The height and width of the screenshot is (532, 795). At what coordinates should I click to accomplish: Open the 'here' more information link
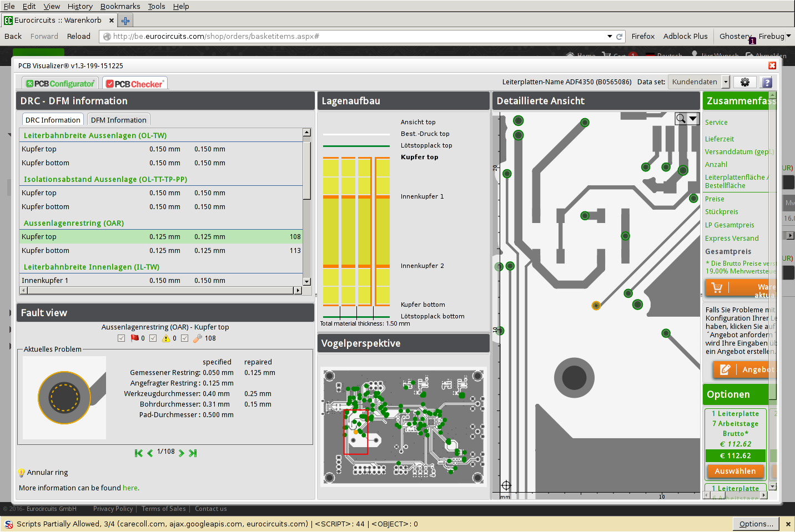[x=130, y=488]
